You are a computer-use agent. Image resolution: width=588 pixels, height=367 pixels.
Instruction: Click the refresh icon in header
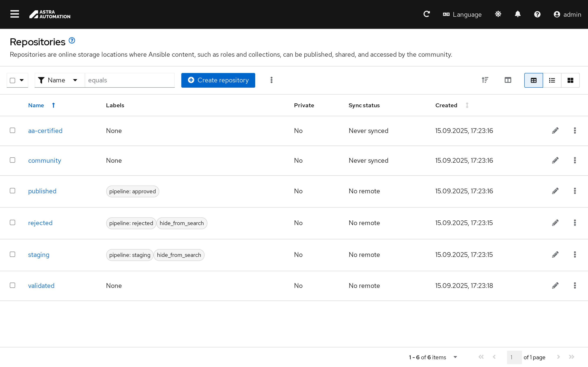(427, 14)
